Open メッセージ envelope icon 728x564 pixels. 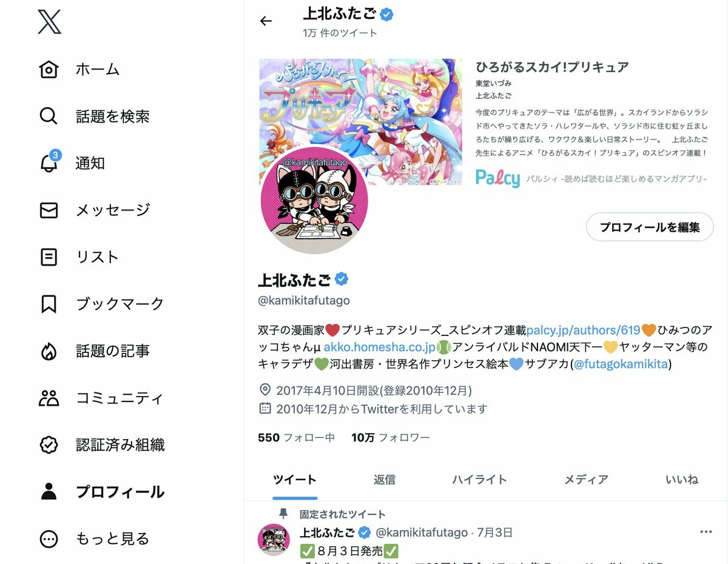49,210
